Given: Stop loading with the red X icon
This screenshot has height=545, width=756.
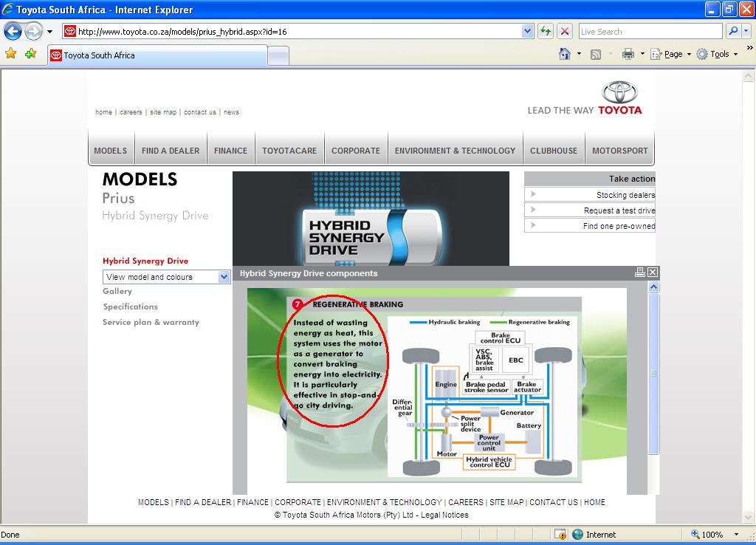Looking at the screenshot, I should pos(565,32).
